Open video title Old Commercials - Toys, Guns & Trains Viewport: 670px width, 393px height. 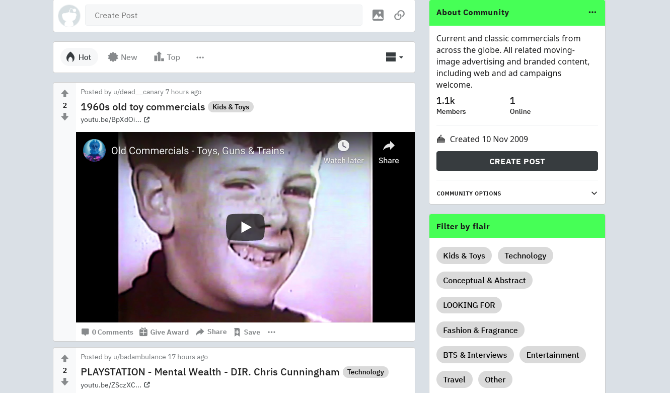pos(198,150)
